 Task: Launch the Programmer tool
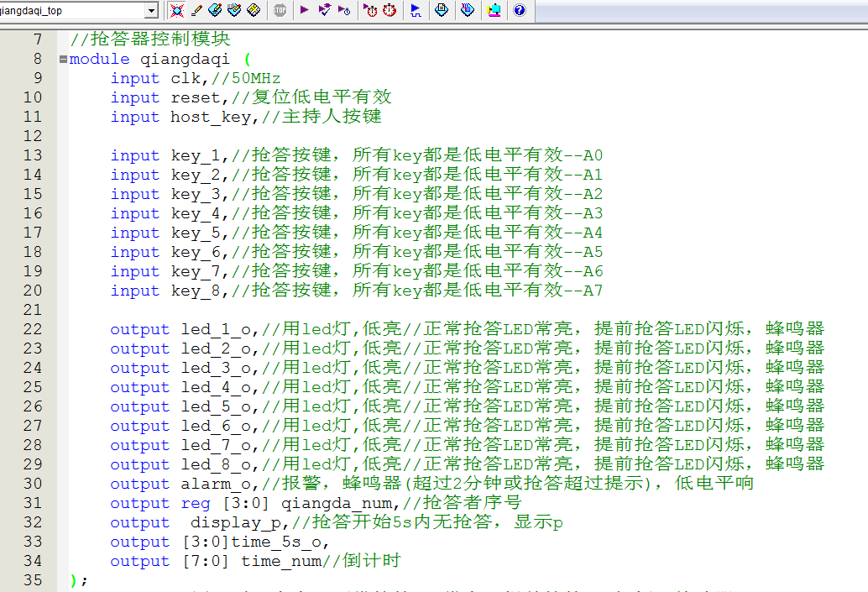click(468, 10)
